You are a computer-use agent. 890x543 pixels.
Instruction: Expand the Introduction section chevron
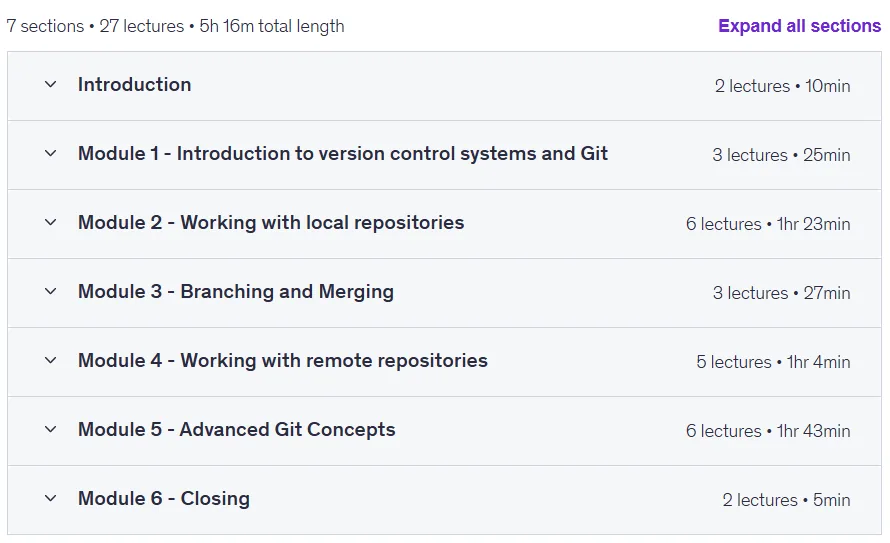51,85
